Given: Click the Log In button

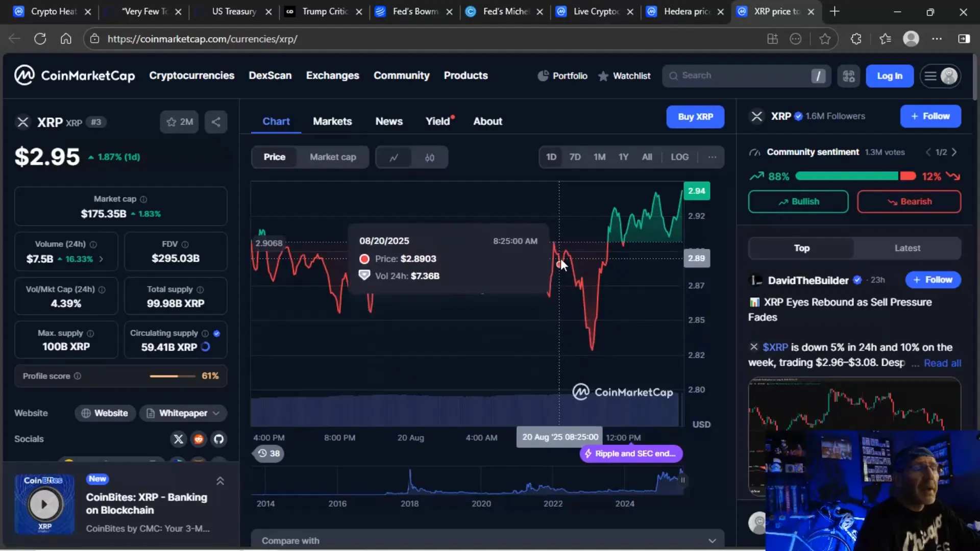Looking at the screenshot, I should [x=889, y=76].
